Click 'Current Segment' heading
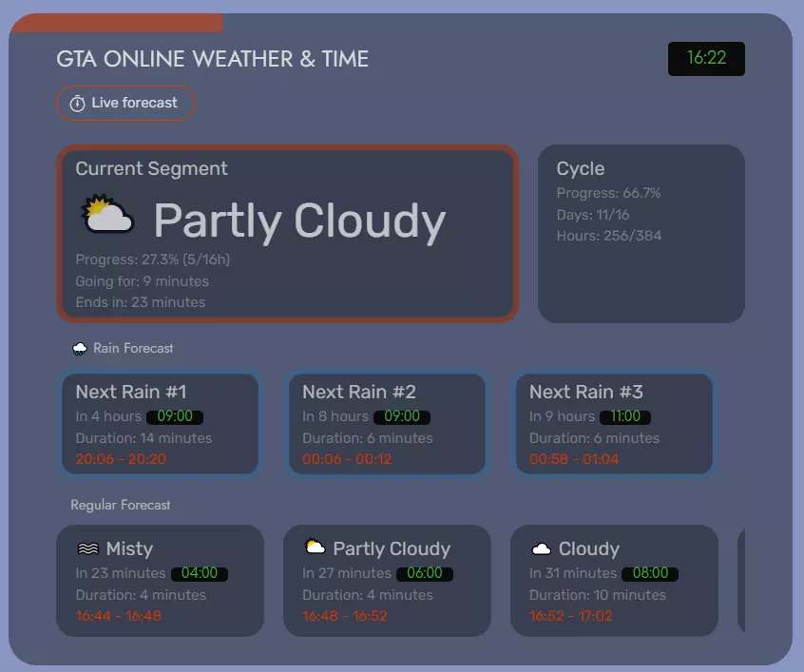Image resolution: width=804 pixels, height=672 pixels. click(x=151, y=169)
